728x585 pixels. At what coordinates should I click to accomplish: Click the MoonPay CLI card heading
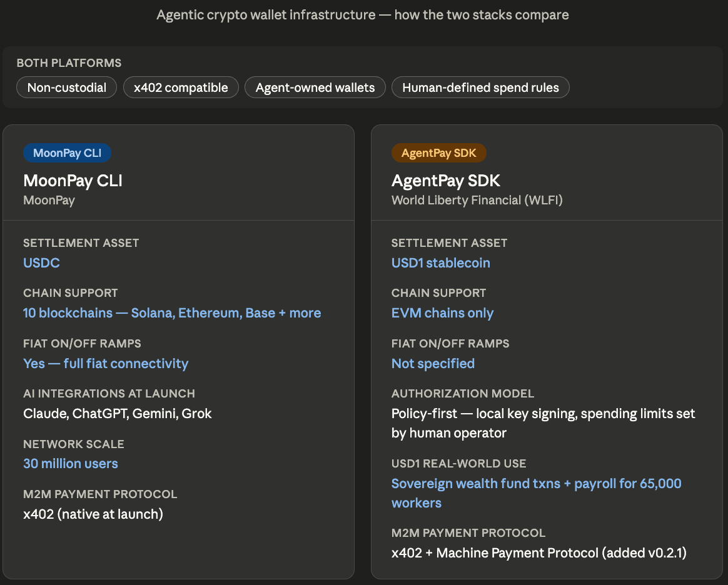click(x=73, y=181)
